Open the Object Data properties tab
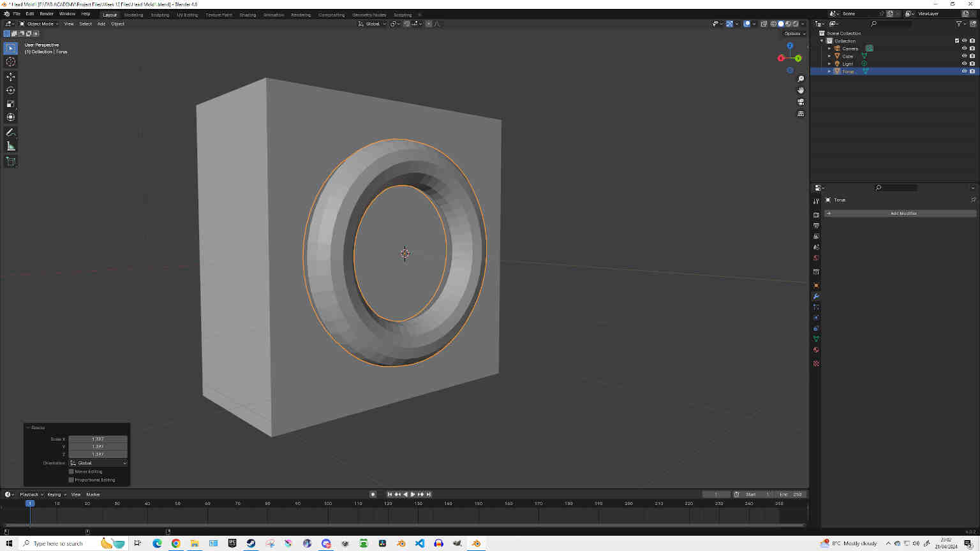 click(x=816, y=339)
